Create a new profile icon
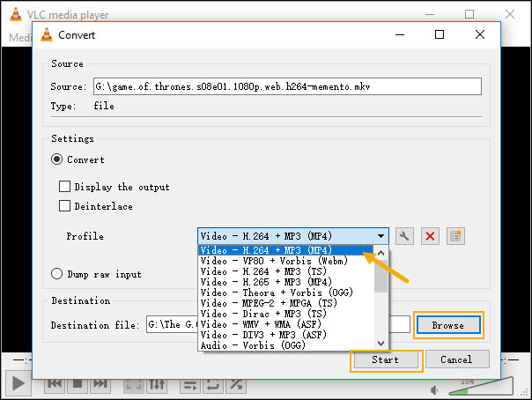This screenshot has height=400, width=532. [455, 236]
